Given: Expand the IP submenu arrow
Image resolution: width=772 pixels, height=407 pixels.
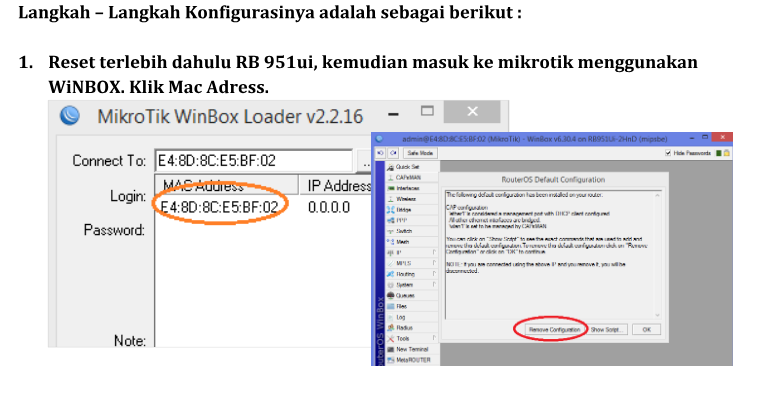Looking at the screenshot, I should tap(434, 252).
